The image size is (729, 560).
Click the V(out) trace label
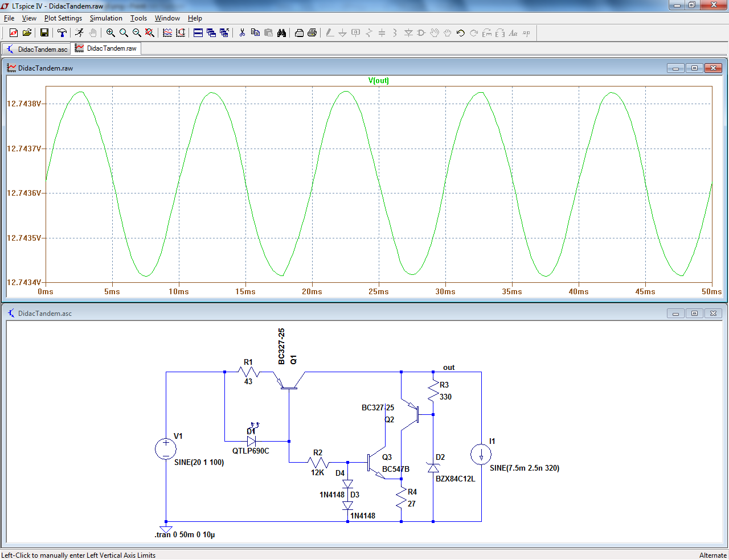point(379,80)
